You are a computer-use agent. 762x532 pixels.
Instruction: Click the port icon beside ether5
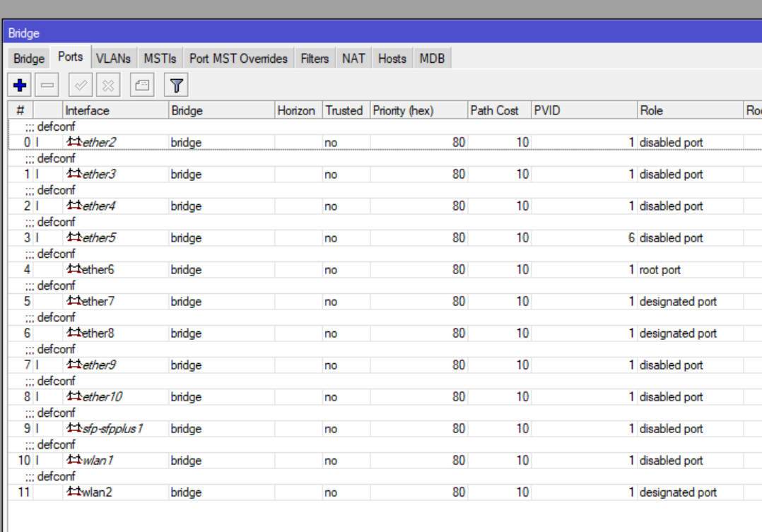tap(74, 237)
